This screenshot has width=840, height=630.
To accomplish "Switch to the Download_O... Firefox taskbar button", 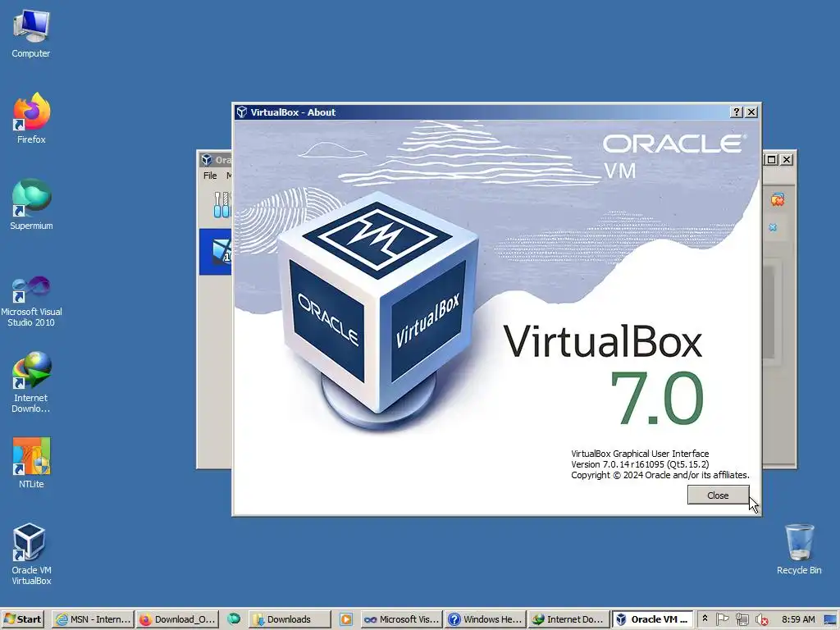I will 177,619.
